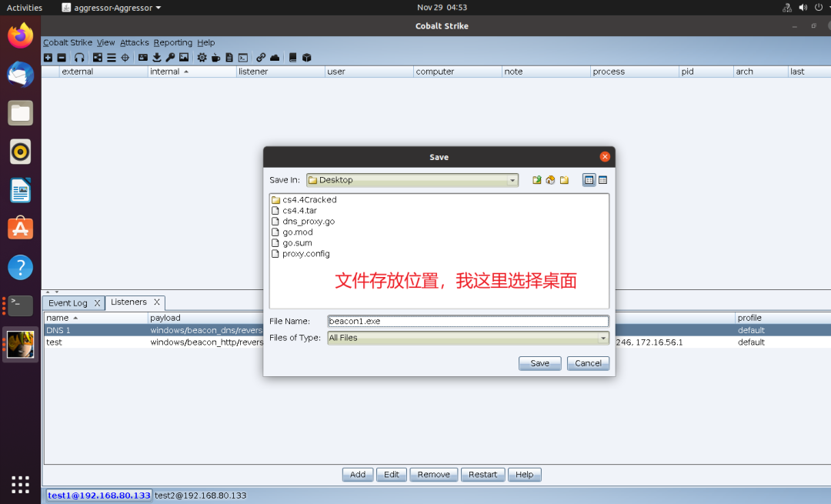
Task: Click the Edit listener button
Action: (x=392, y=475)
